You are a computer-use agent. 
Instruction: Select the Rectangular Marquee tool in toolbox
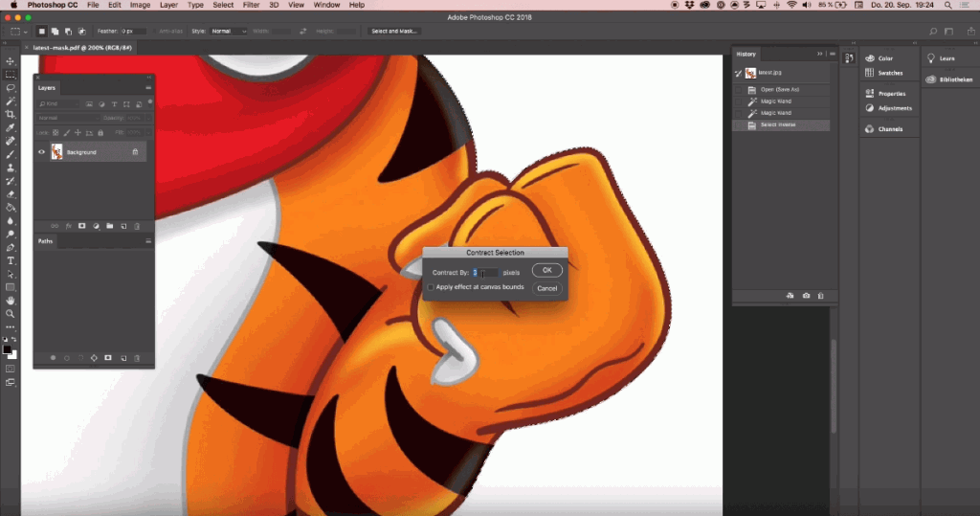(x=10, y=75)
